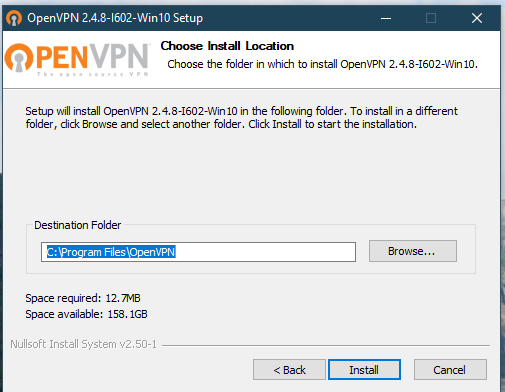Click the 'Choose Install Location' heading
This screenshot has height=392, width=505.
[x=227, y=46]
